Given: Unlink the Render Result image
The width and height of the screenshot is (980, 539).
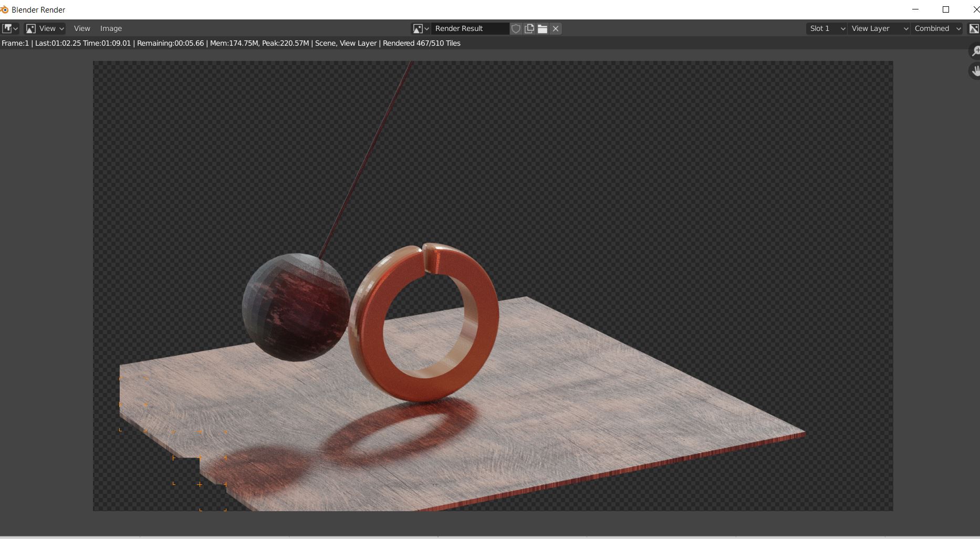Looking at the screenshot, I should click(556, 28).
